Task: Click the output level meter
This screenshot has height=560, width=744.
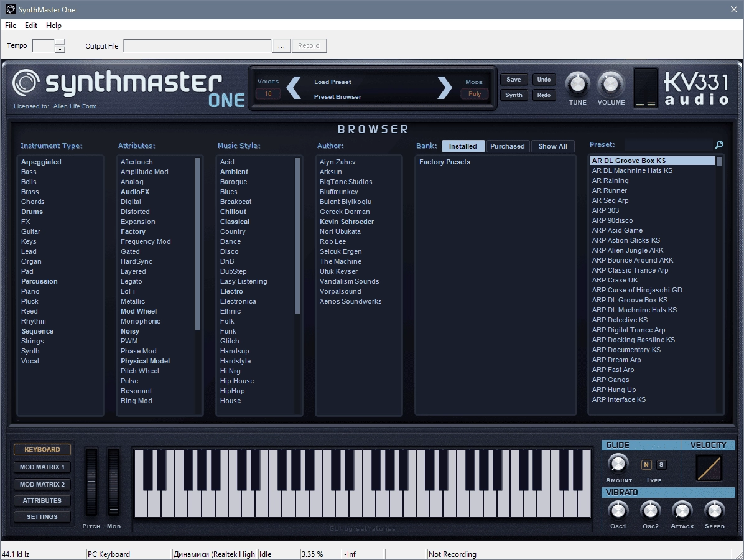Action: coord(645,88)
